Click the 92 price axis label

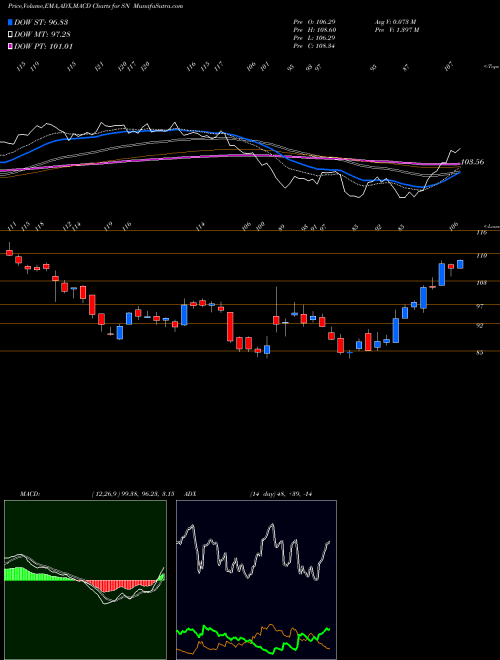coord(479,325)
